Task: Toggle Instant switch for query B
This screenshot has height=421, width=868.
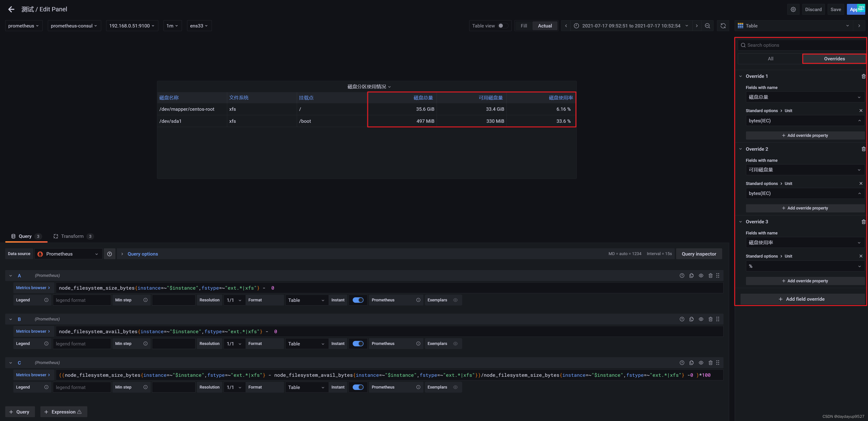Action: tap(358, 343)
